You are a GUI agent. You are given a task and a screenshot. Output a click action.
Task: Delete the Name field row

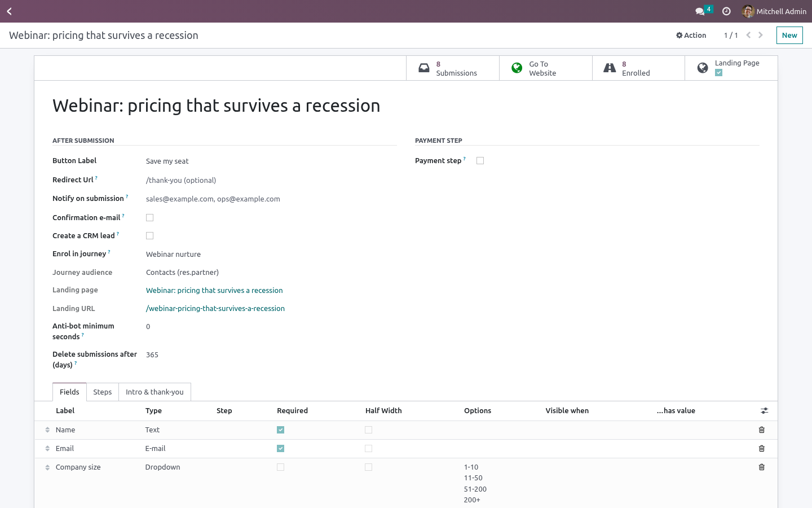click(x=762, y=430)
